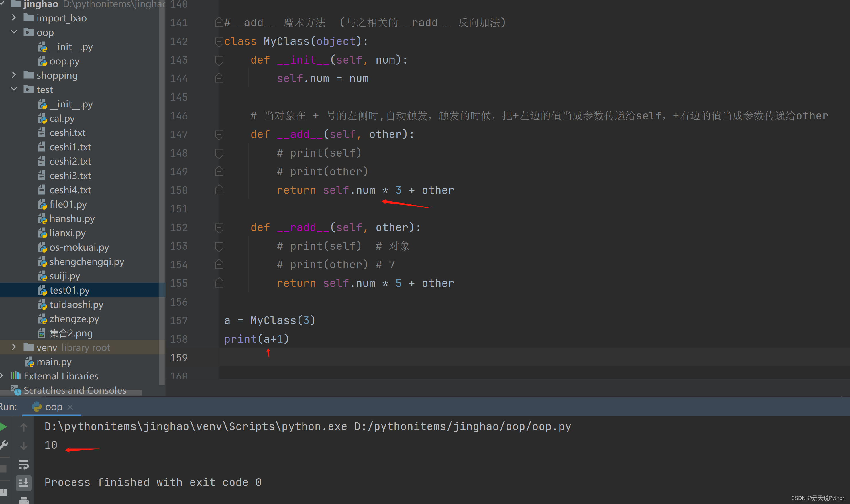Open zhengze.py file
The height and width of the screenshot is (504, 850).
point(74,319)
